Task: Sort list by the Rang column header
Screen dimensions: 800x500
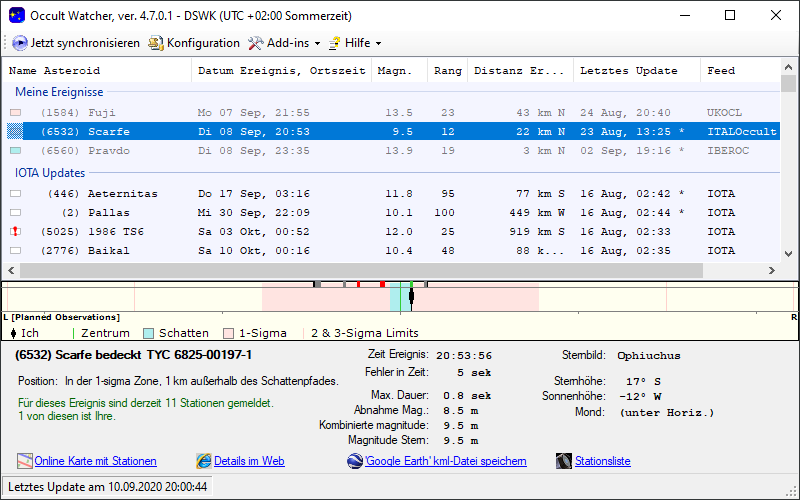Action: [445, 71]
